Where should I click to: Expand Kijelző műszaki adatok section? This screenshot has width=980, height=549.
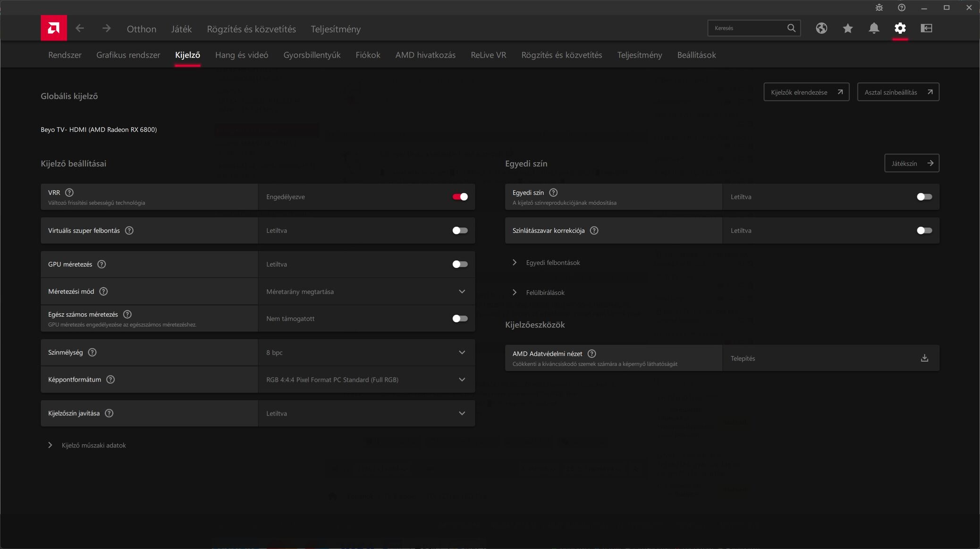click(x=93, y=445)
